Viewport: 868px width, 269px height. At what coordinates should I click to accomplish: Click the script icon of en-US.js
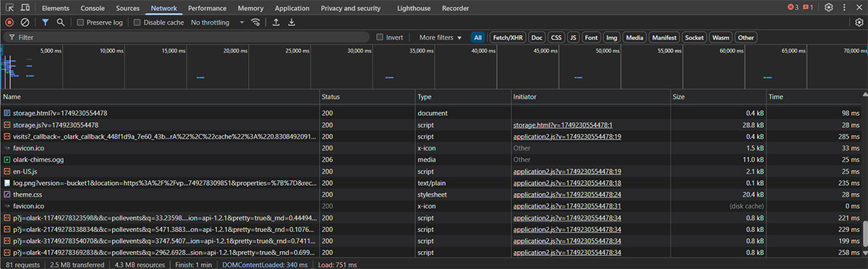pyautogui.click(x=7, y=171)
